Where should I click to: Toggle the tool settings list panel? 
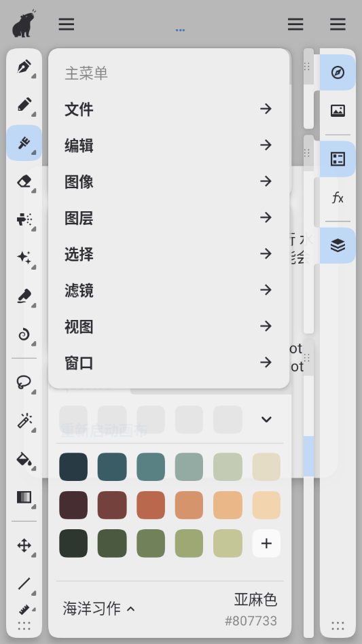tap(338, 159)
